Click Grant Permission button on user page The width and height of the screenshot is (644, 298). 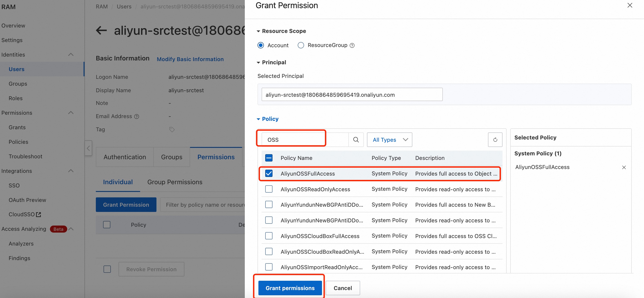click(126, 204)
